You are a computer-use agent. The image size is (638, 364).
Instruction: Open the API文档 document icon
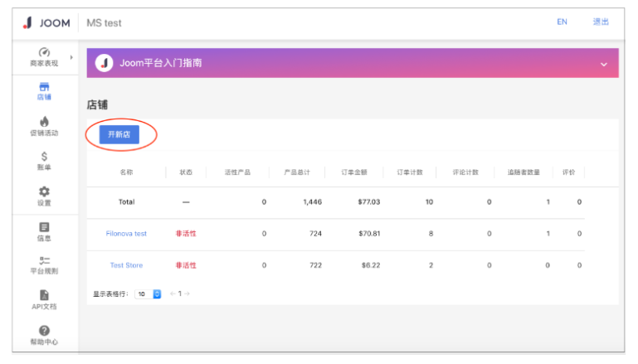(x=44, y=295)
